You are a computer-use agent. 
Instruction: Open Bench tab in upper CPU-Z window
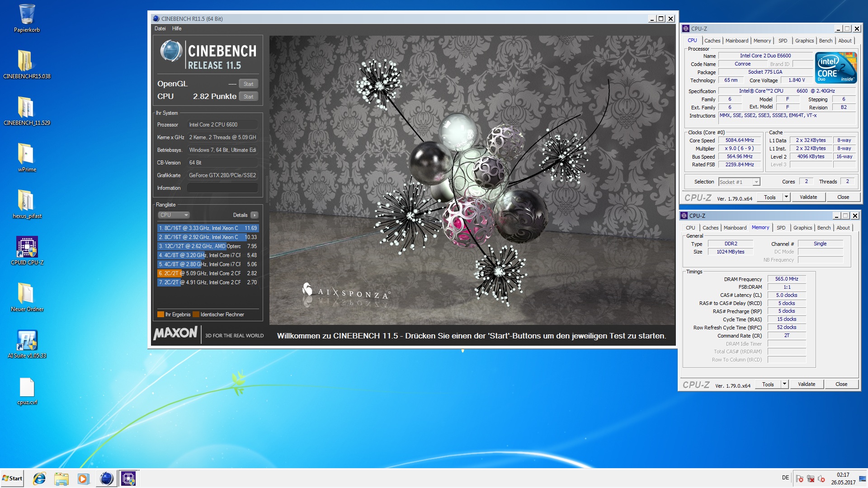click(x=826, y=41)
